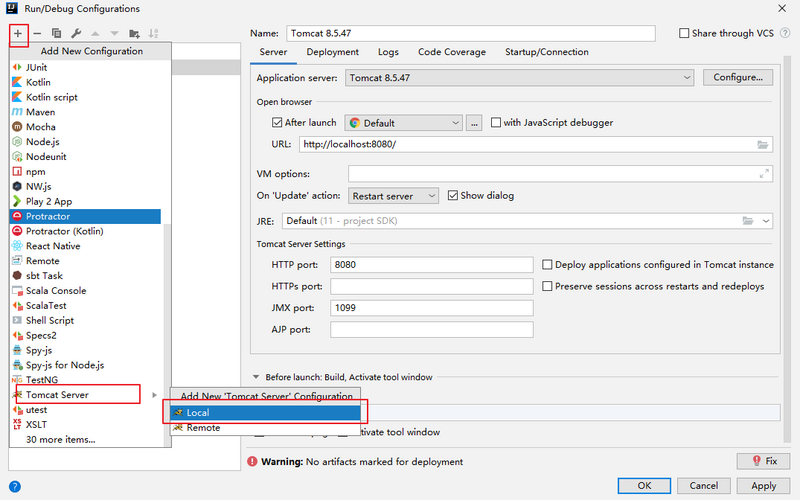
Task: Open the Tomcat Server submenu
Action: pyautogui.click(x=85, y=395)
